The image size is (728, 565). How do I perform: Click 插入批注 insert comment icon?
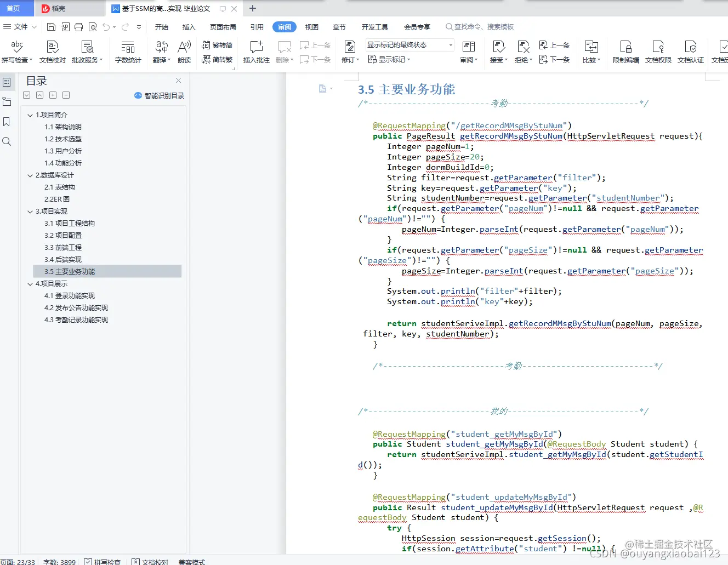coord(256,52)
